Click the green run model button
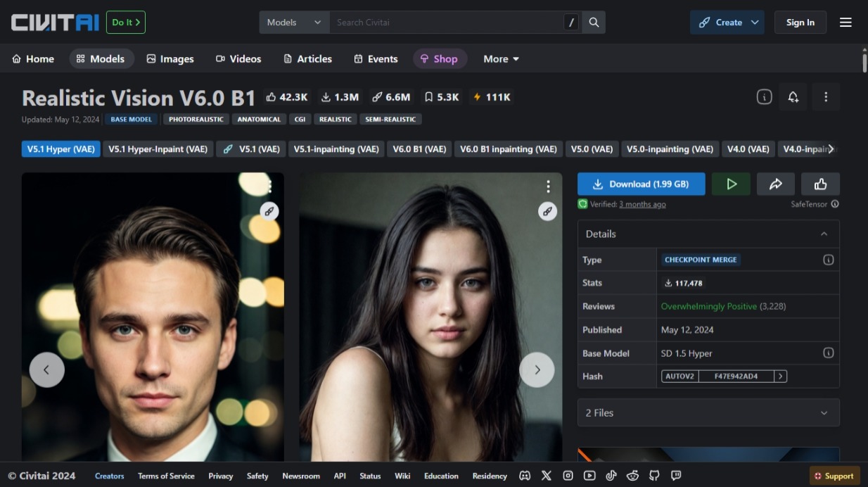868x487 pixels. (731, 184)
